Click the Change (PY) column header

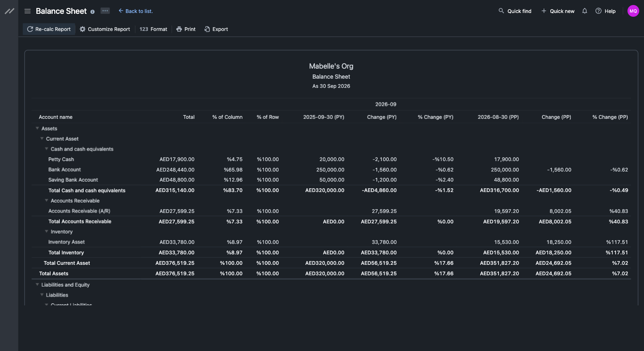pyautogui.click(x=382, y=117)
